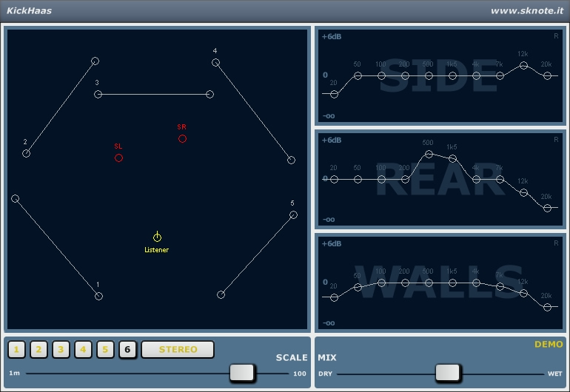
Task: Choose preset 6 button
Action: point(127,350)
